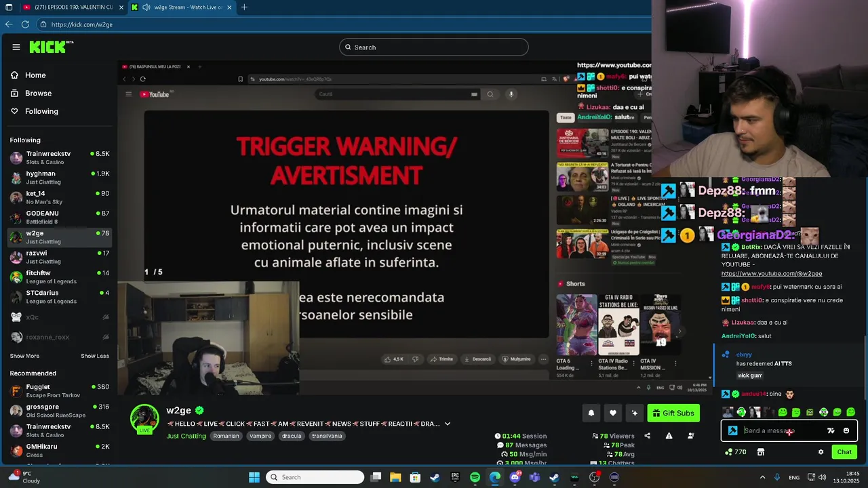Focus the Kick search field
868x488 pixels.
434,47
